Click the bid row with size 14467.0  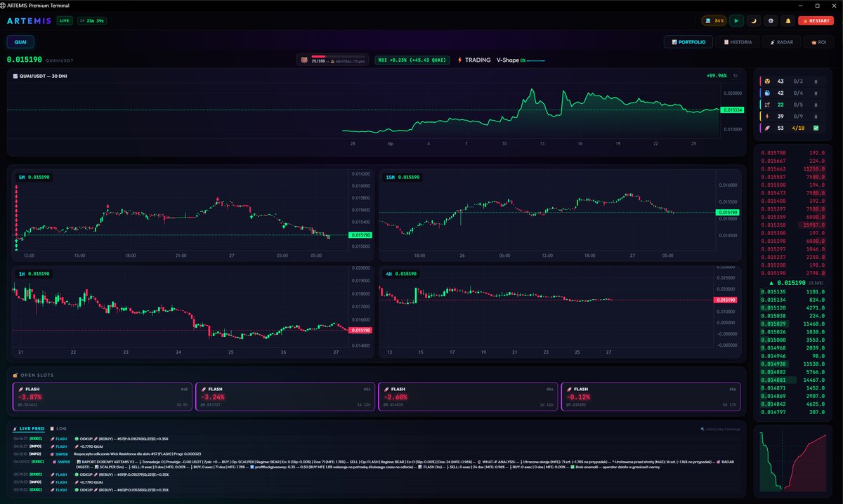tap(794, 380)
